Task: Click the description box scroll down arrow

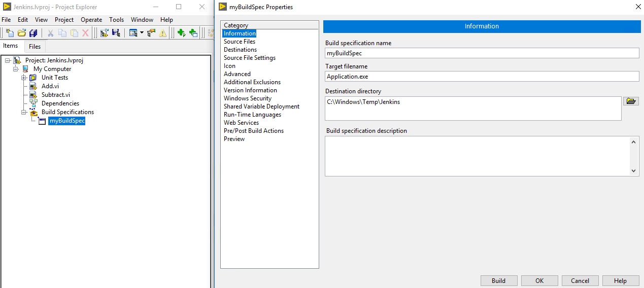Action: 634,171
